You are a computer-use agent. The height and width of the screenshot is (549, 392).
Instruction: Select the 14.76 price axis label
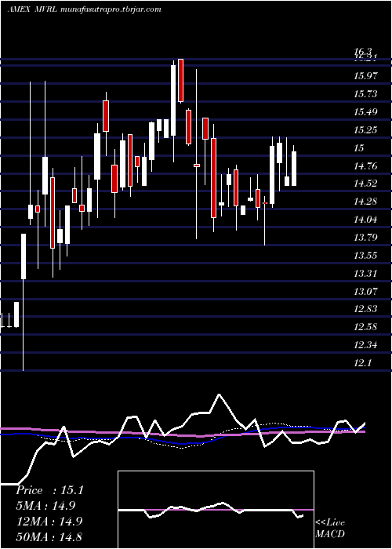[365, 166]
